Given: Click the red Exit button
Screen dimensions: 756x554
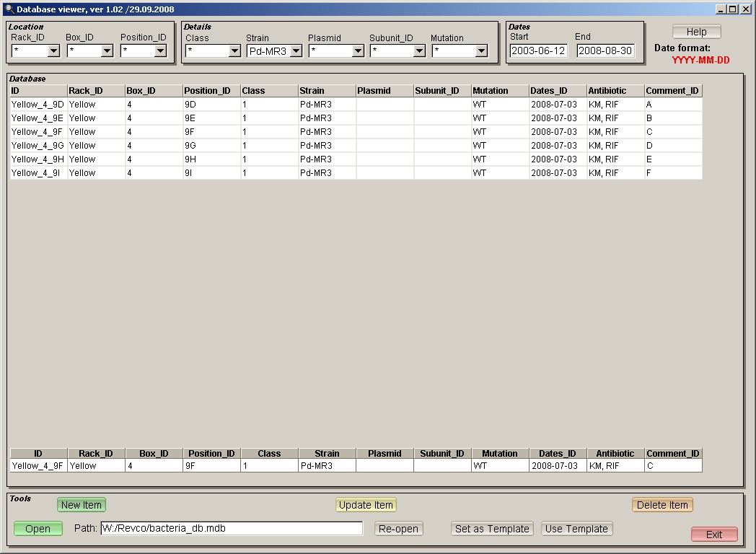Looking at the screenshot, I should (x=715, y=535).
